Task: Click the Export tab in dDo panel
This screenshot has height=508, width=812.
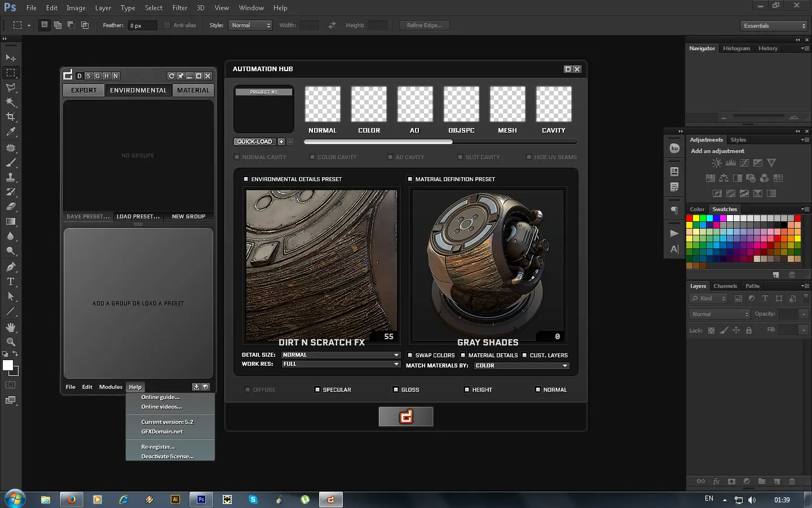Action: [x=84, y=90]
